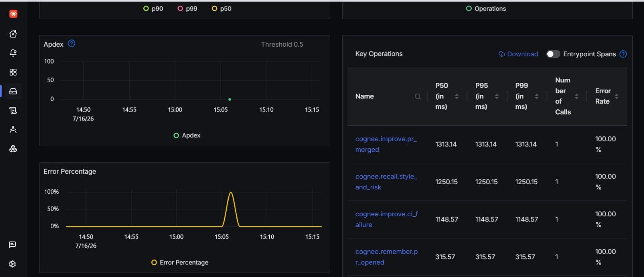This screenshot has height=277, width=644.
Task: Download the Key Operations table
Action: [518, 54]
